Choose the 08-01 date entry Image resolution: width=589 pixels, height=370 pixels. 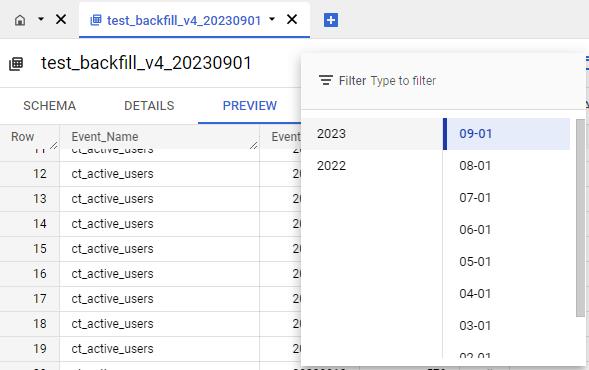[x=507, y=166]
